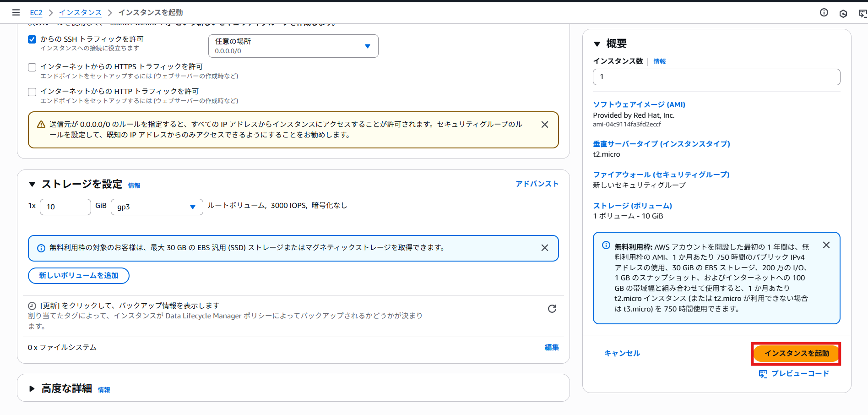Screen dimensions: 868x415
Task: Enable HTTPS トラフィックを許可 checkbox
Action: tap(32, 67)
